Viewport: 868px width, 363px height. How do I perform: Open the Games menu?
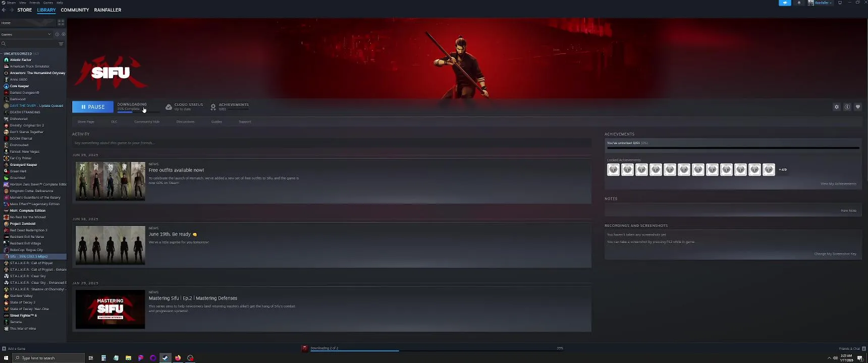pyautogui.click(x=48, y=3)
